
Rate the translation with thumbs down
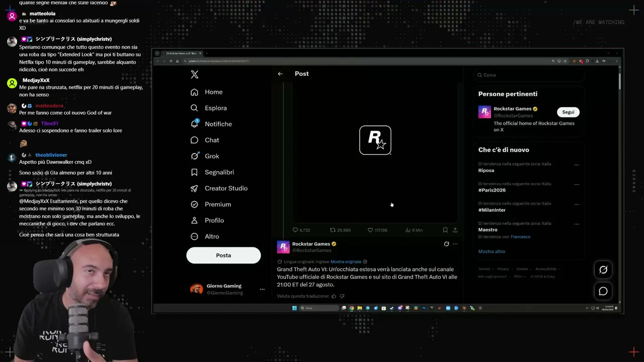(x=342, y=296)
